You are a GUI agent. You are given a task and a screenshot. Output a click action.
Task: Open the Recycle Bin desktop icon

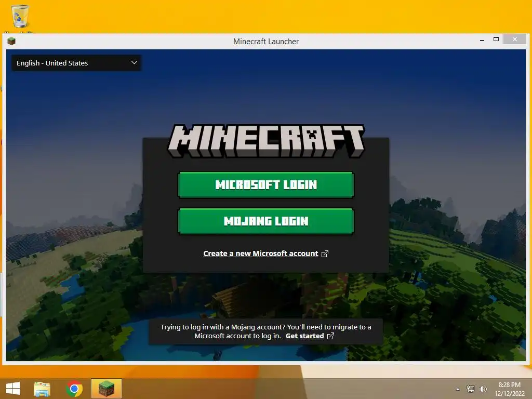(x=20, y=17)
